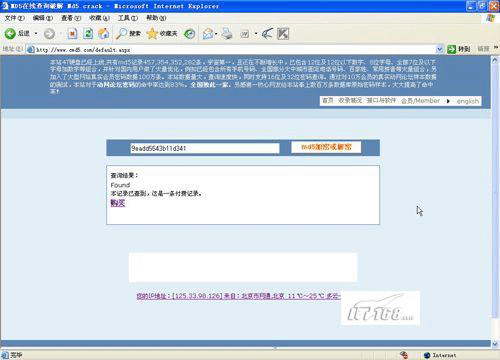Screen dimensions: 500x360
Task: Open Back button history dropdown arrow
Action: [36, 34]
